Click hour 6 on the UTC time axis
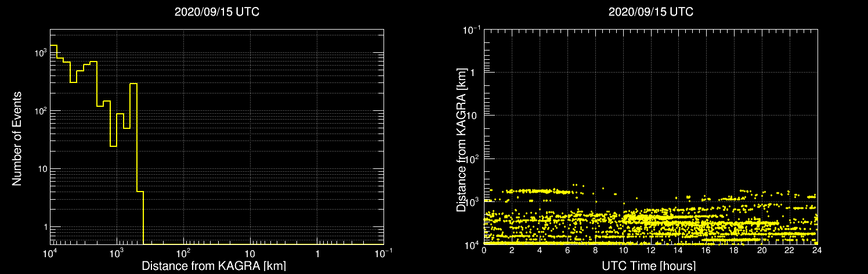Viewport: 868px width, 274px height. [567, 251]
